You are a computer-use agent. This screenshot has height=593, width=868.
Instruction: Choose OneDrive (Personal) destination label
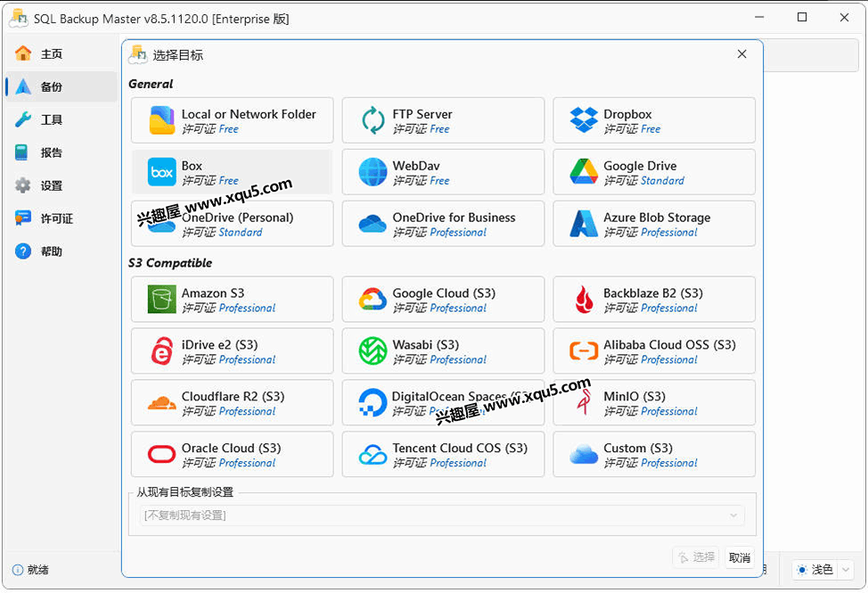tap(237, 218)
